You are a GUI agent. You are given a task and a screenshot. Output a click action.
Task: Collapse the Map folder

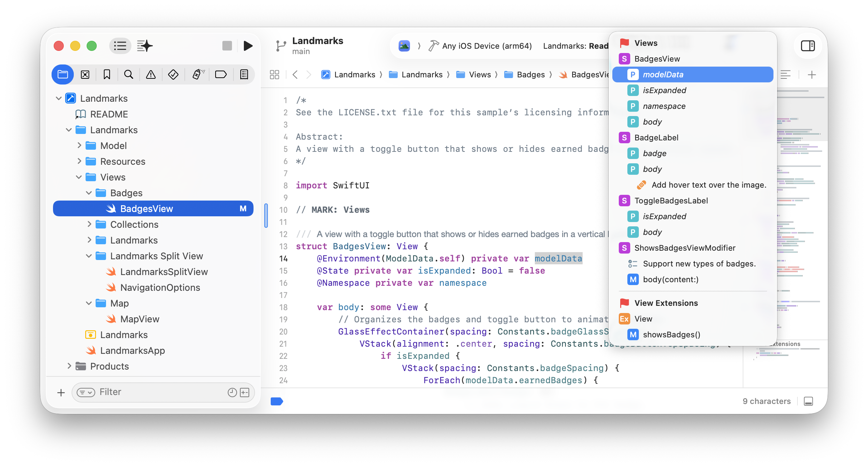click(89, 303)
